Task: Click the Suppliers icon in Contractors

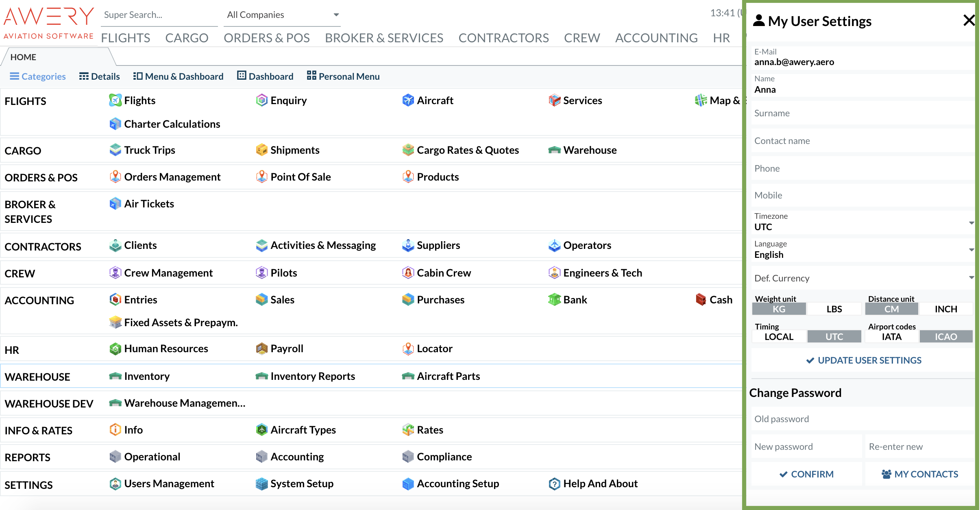Action: click(x=408, y=245)
